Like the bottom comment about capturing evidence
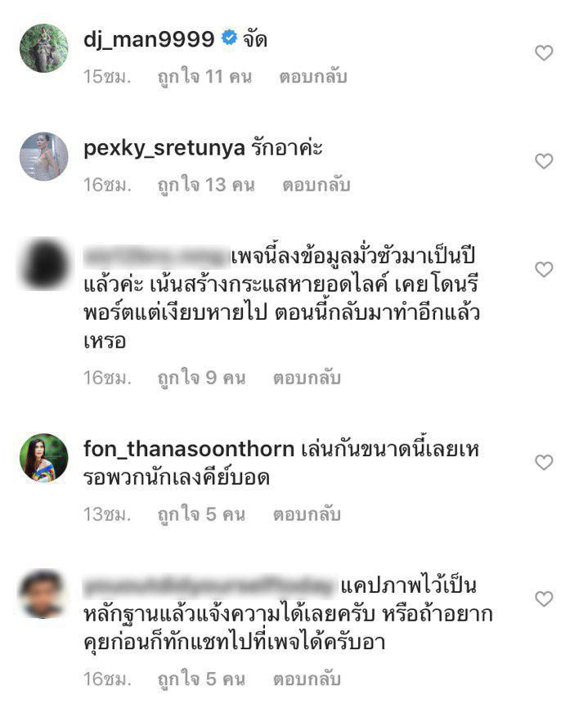 click(x=544, y=599)
